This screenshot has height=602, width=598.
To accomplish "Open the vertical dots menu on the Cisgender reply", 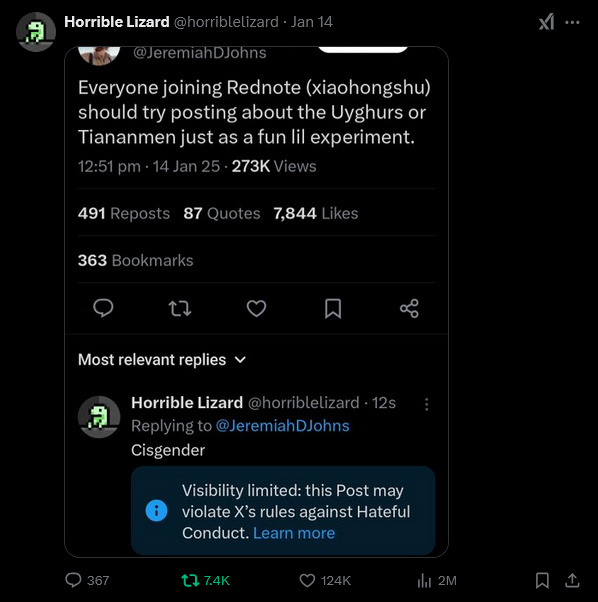I will pos(426,404).
